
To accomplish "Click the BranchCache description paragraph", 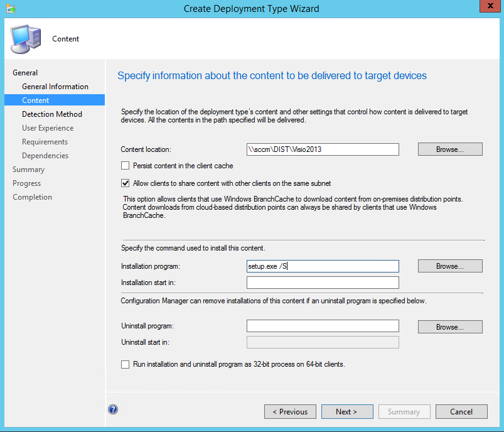I will point(292,207).
